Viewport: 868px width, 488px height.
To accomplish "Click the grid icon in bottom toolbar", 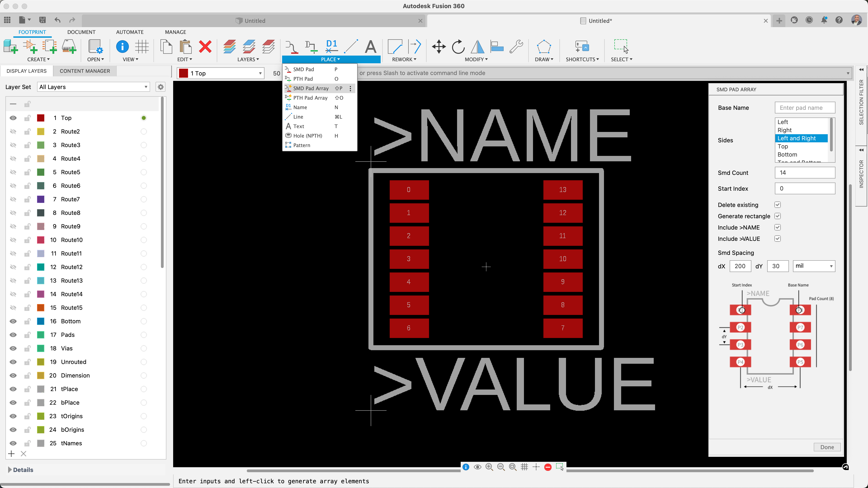I will [524, 467].
